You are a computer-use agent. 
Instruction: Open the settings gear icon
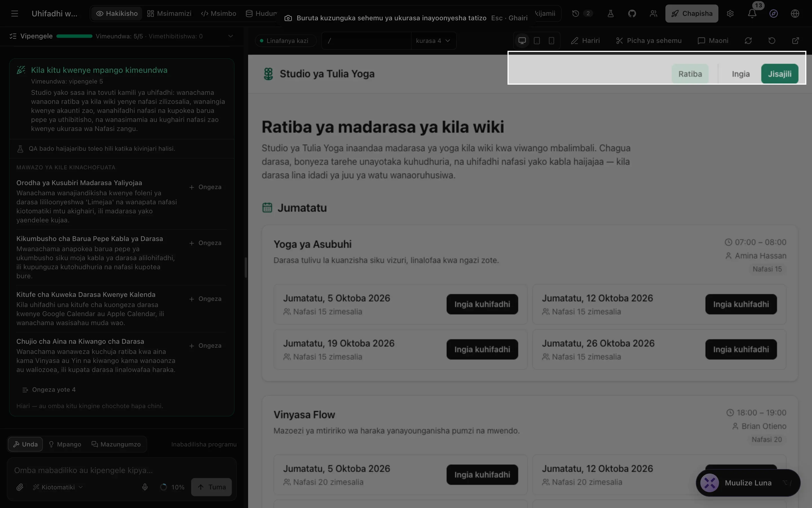730,14
